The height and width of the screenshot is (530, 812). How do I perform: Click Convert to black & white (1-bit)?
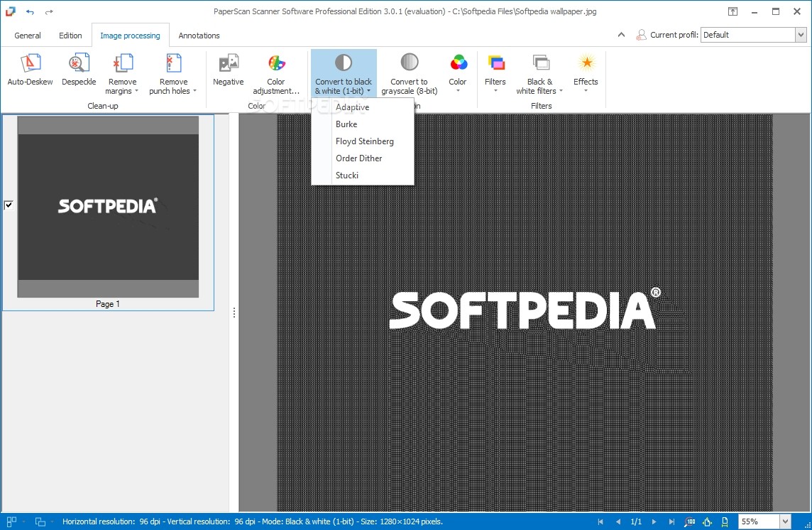pos(344,73)
